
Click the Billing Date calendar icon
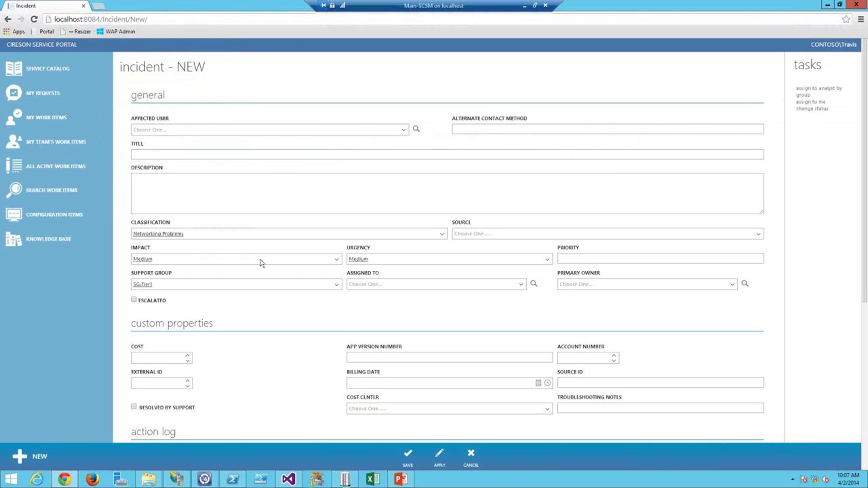(538, 383)
